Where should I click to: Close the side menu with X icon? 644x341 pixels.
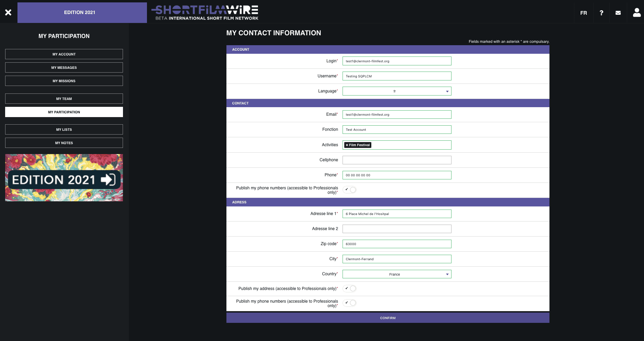point(8,12)
